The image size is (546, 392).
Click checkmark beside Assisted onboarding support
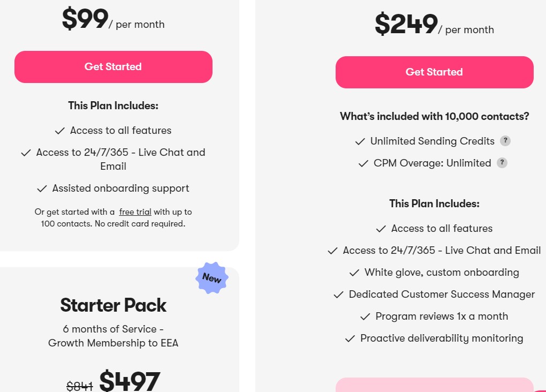point(42,189)
